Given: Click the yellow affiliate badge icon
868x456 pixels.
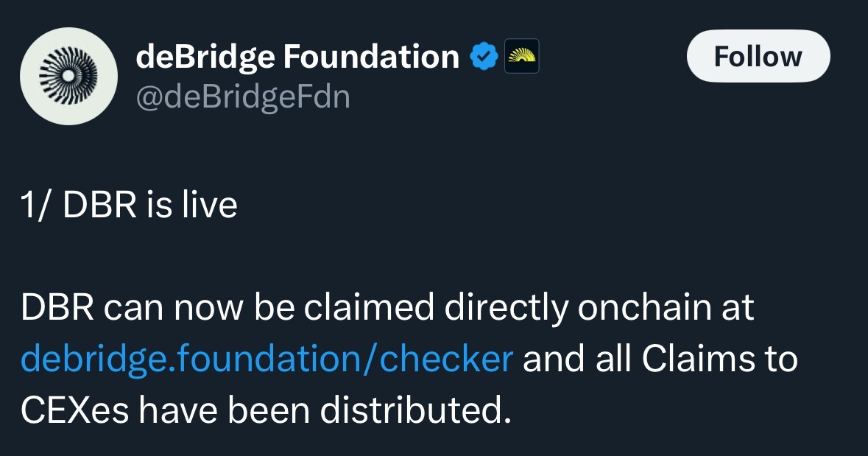Looking at the screenshot, I should (x=522, y=56).
